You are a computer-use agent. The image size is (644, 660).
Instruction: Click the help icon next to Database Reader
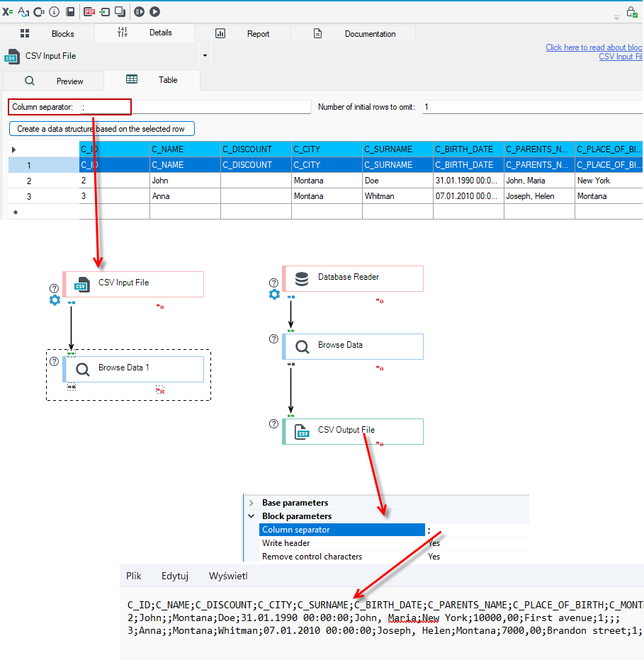pos(273,283)
